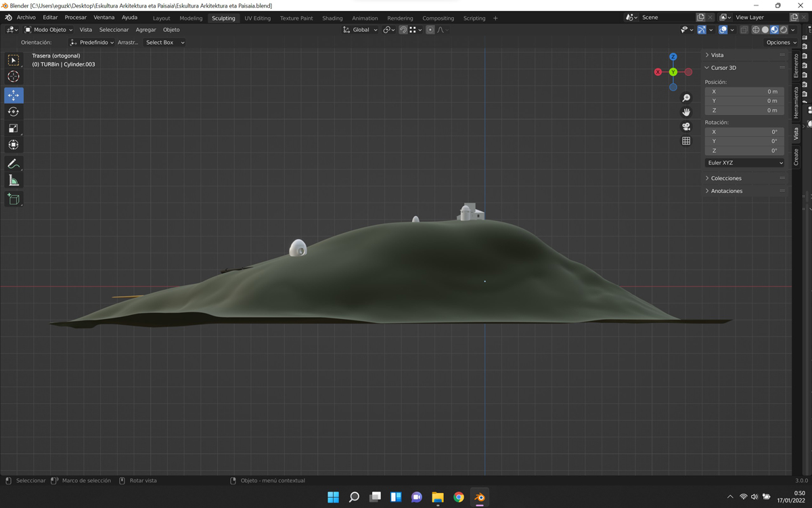812x508 pixels.
Task: Select the Measure tool
Action: click(x=14, y=180)
